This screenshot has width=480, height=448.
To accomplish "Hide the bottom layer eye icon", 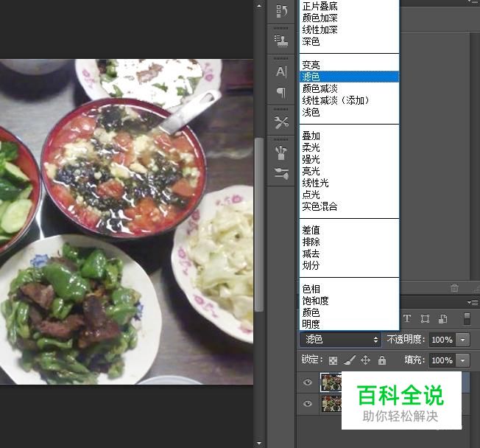I will click(x=308, y=404).
